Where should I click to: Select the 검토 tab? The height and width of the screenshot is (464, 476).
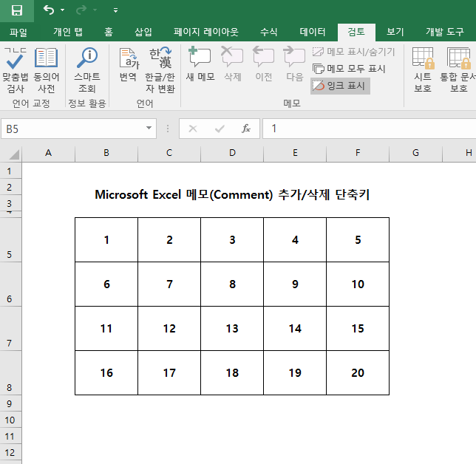356,32
